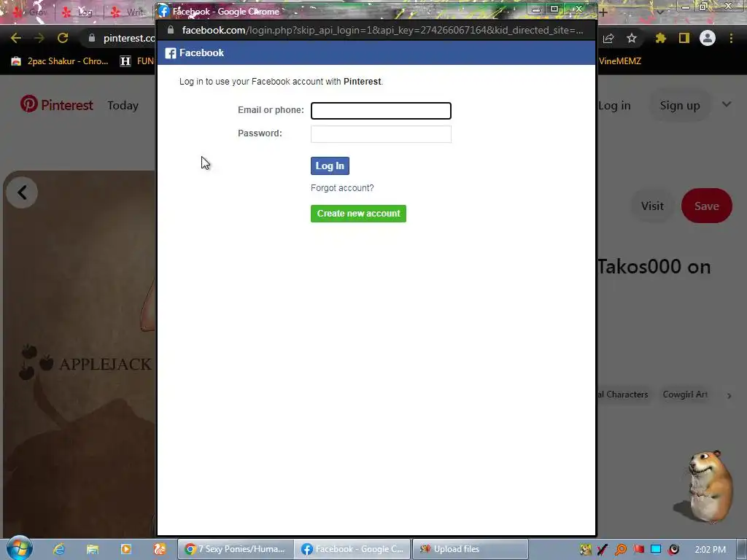The image size is (747, 560).
Task: Click the Visit button on the pin
Action: 652,206
